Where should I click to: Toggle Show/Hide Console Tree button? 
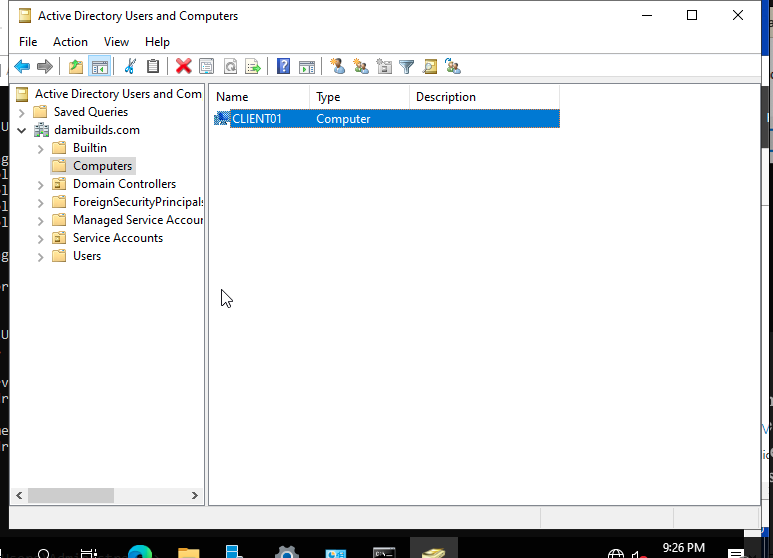(x=99, y=66)
